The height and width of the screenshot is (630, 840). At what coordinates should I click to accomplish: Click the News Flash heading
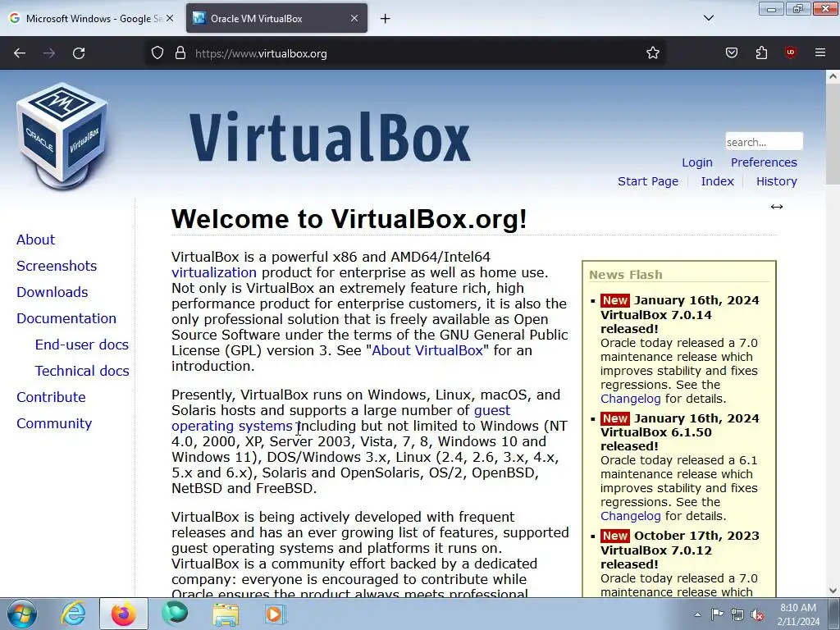click(626, 275)
